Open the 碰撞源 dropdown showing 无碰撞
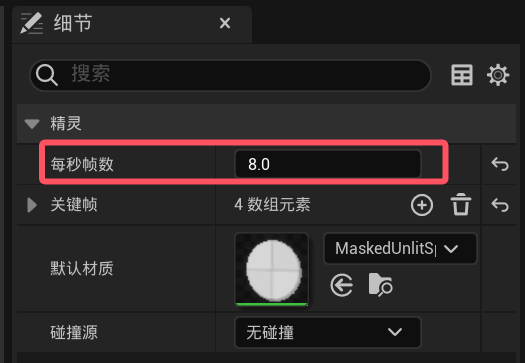Screen dimensions: 525x363 click(x=327, y=333)
